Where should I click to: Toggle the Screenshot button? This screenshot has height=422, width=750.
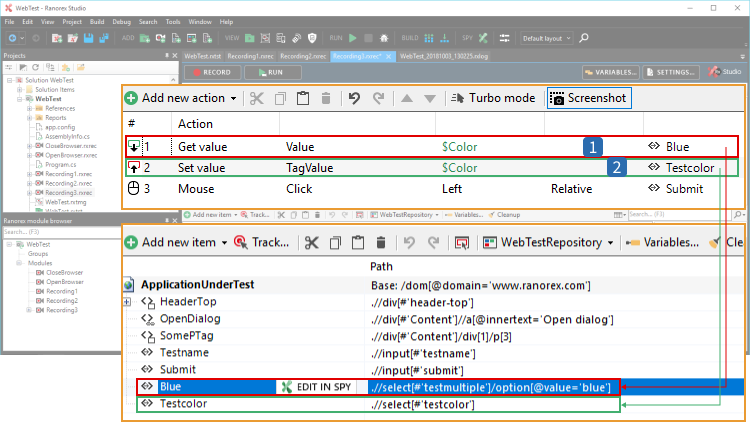point(588,98)
